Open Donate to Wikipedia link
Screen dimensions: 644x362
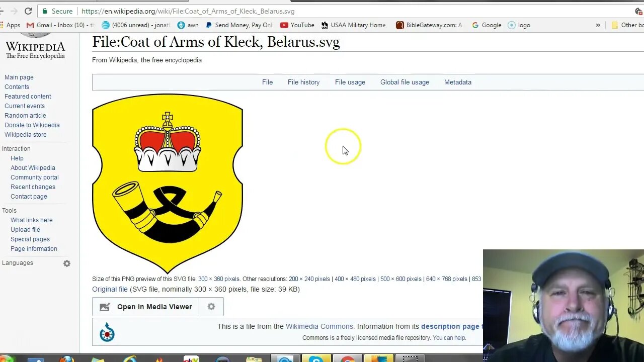[32, 125]
